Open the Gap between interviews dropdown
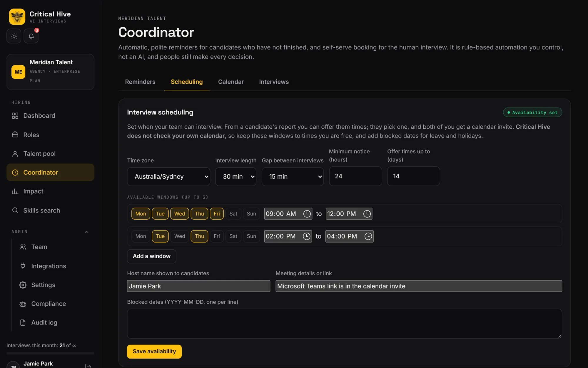The height and width of the screenshot is (368, 588). [x=293, y=177]
